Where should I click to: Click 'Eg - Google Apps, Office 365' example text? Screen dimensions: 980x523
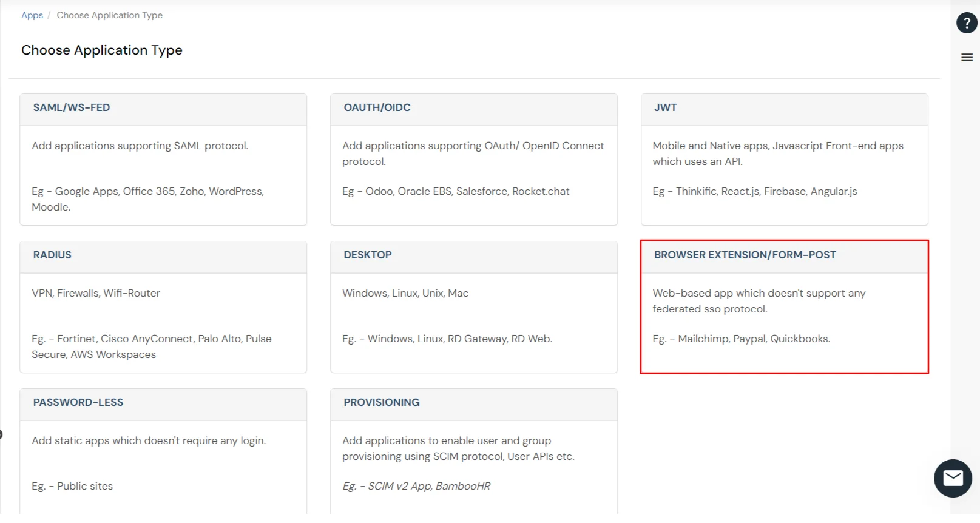point(148,199)
